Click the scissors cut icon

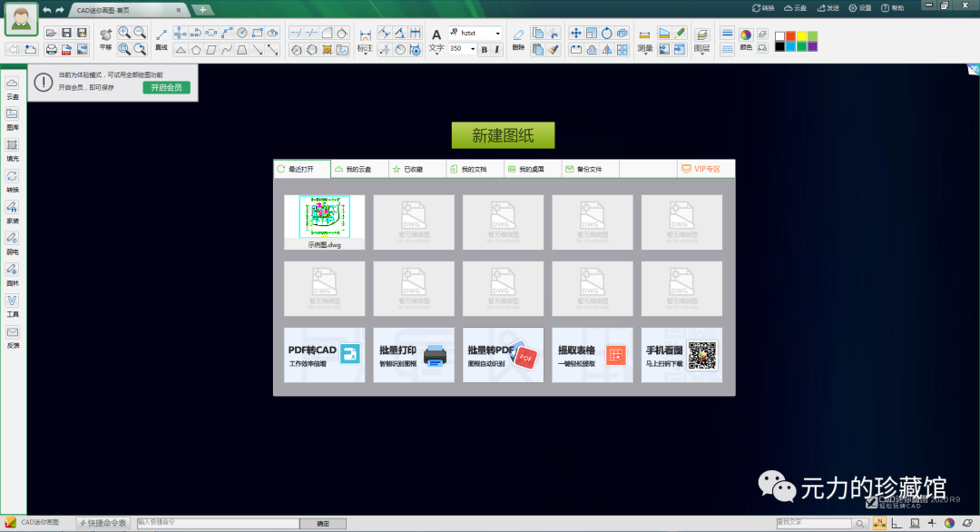click(x=554, y=33)
